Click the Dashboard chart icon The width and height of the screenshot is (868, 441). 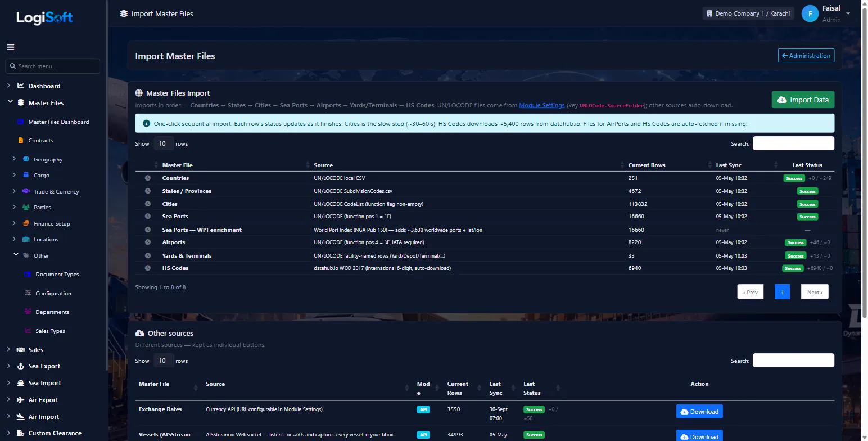pos(21,86)
